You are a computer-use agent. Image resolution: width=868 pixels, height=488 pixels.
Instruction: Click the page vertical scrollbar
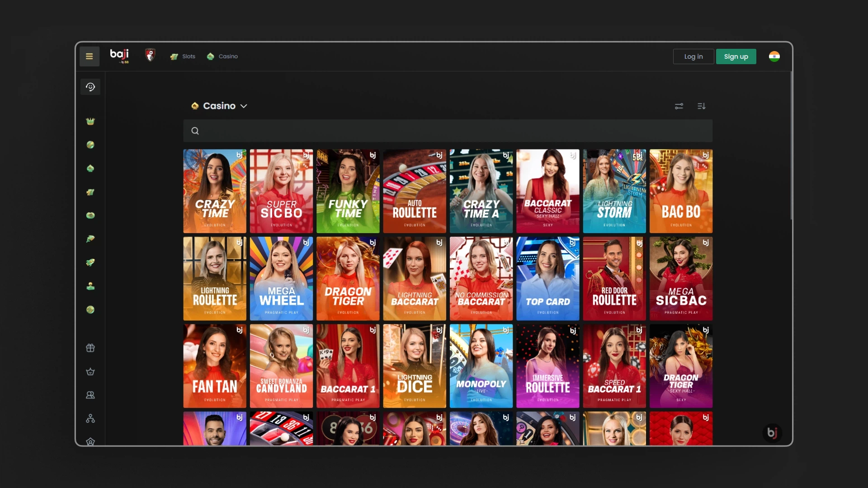tap(791, 145)
